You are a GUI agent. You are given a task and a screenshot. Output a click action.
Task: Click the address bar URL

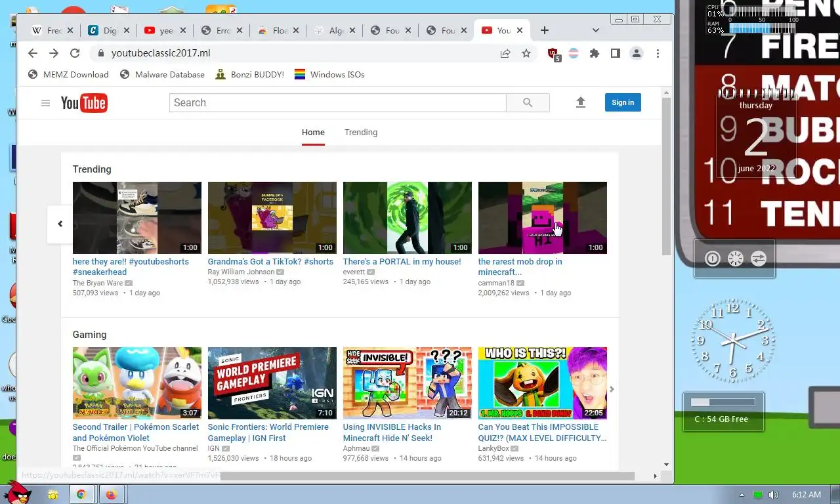pos(161,53)
